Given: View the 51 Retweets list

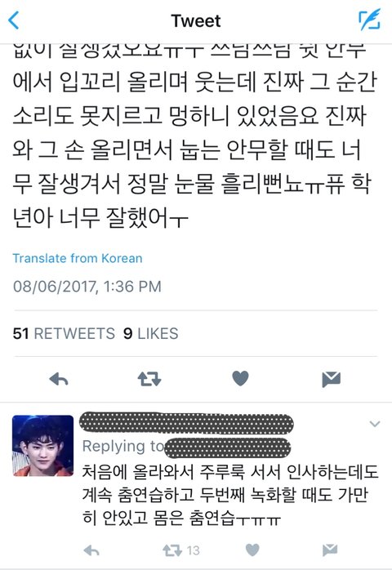Looking at the screenshot, I should pos(64,333).
